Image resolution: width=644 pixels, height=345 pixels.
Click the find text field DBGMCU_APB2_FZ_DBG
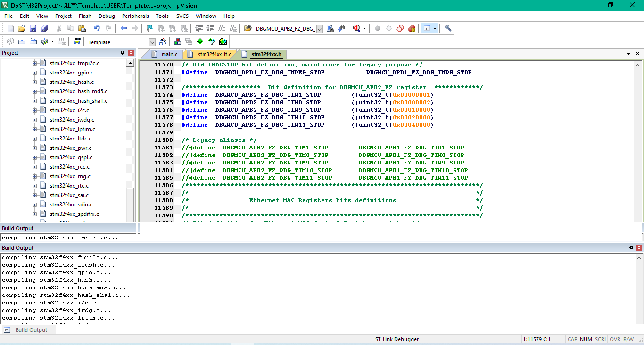point(285,29)
